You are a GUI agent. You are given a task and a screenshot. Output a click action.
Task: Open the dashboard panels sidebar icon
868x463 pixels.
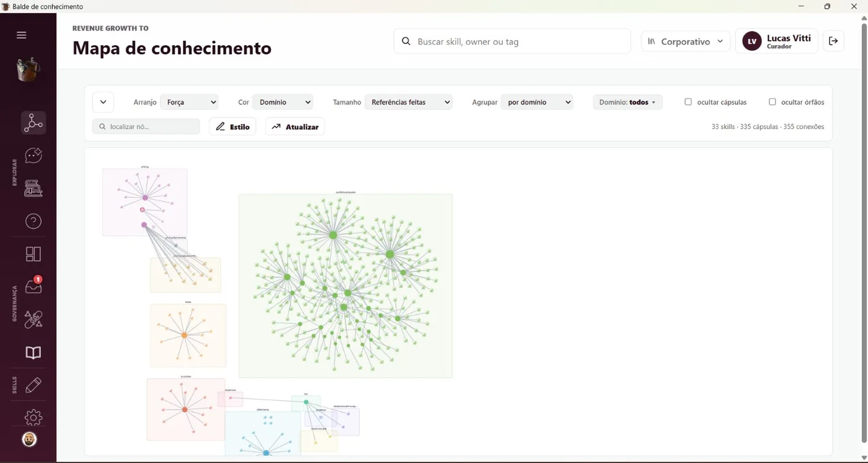point(33,254)
